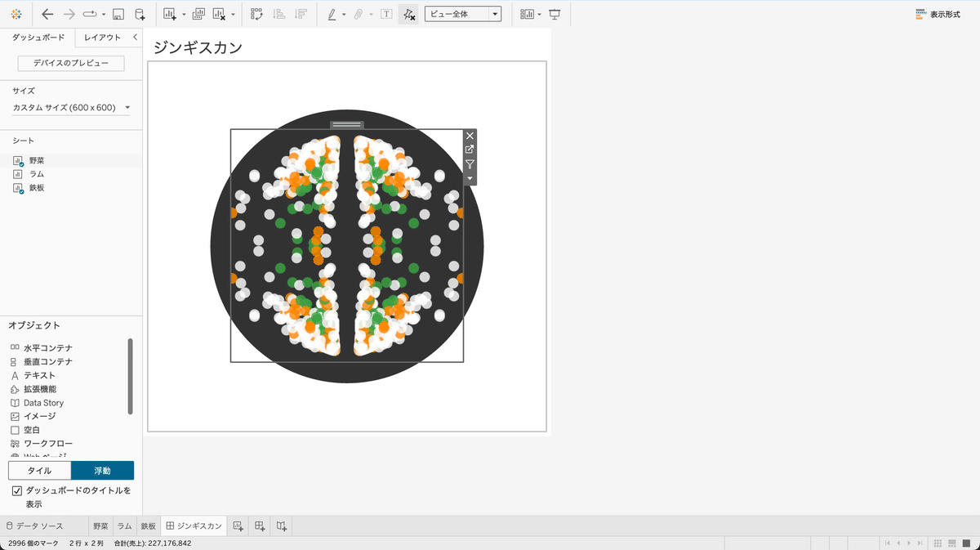The height and width of the screenshot is (550, 980).
Task: Switch to タイル layout mode
Action: (39, 471)
